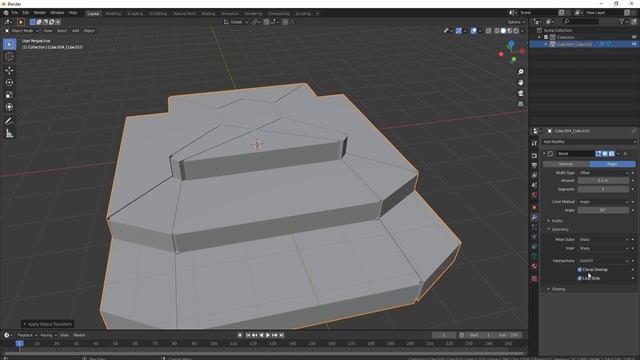Select the Edges bevel mode button
This screenshot has height=360, width=640.
point(612,164)
